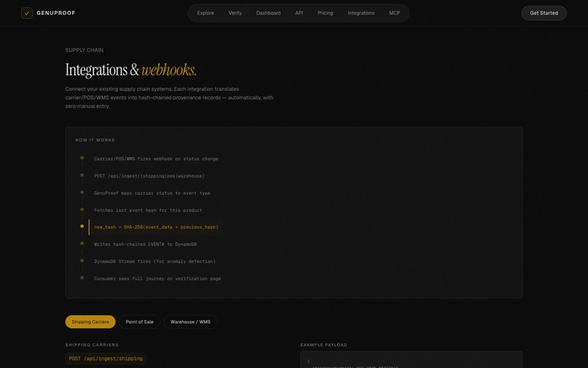Select the Shipping Carriers tab
This screenshot has width=588, height=368.
(x=90, y=322)
